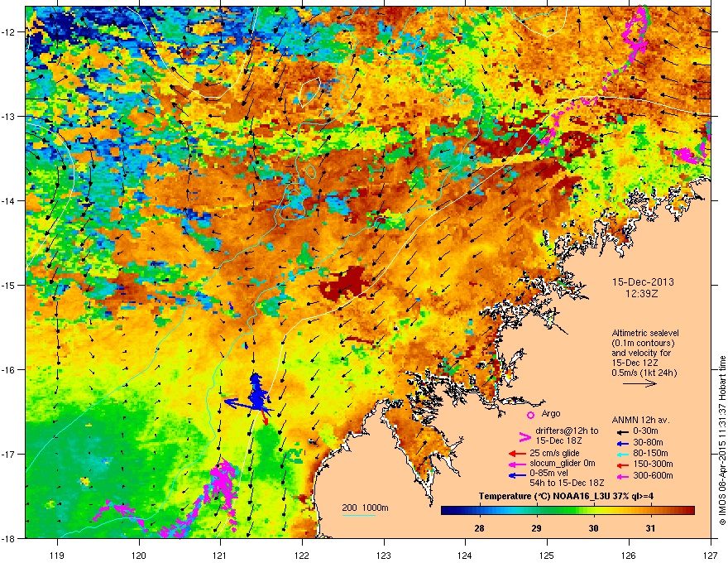Click the colorbar tick label 31
728x563 pixels.
pyautogui.click(x=650, y=528)
